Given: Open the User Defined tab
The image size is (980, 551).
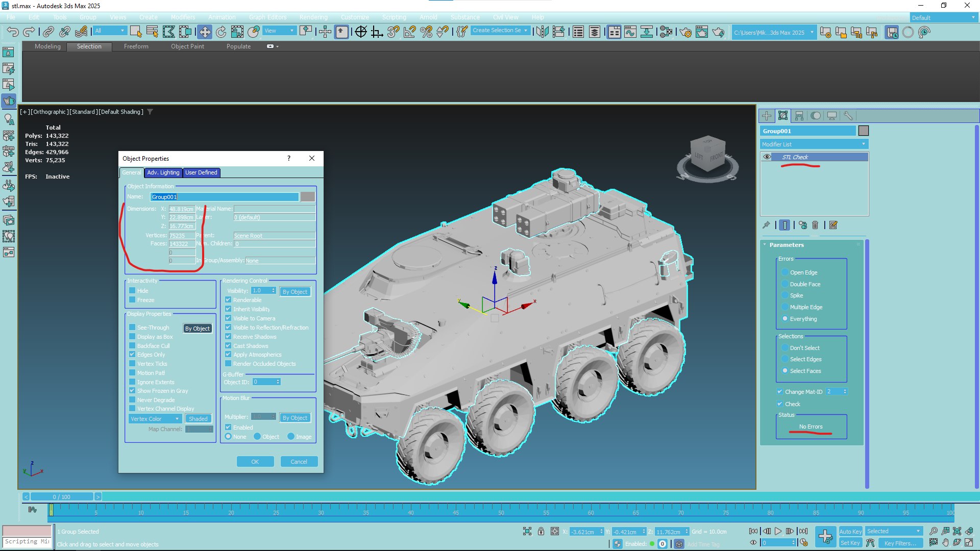Looking at the screenshot, I should click(201, 172).
